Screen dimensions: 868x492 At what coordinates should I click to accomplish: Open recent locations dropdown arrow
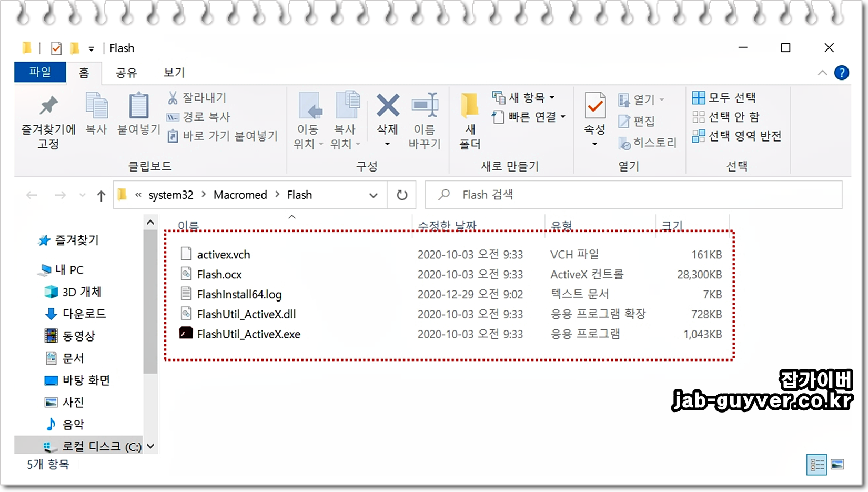pyautogui.click(x=82, y=195)
